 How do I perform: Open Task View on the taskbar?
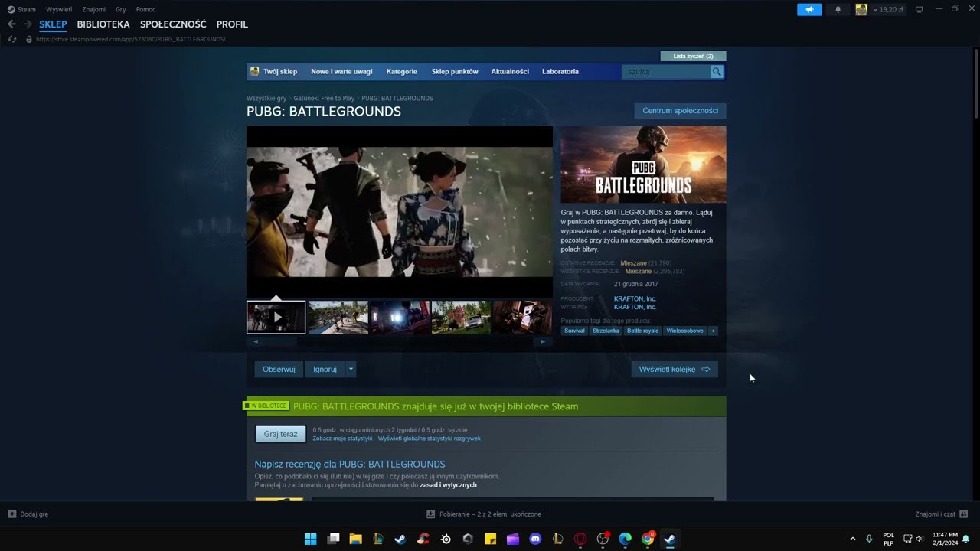pos(333,539)
